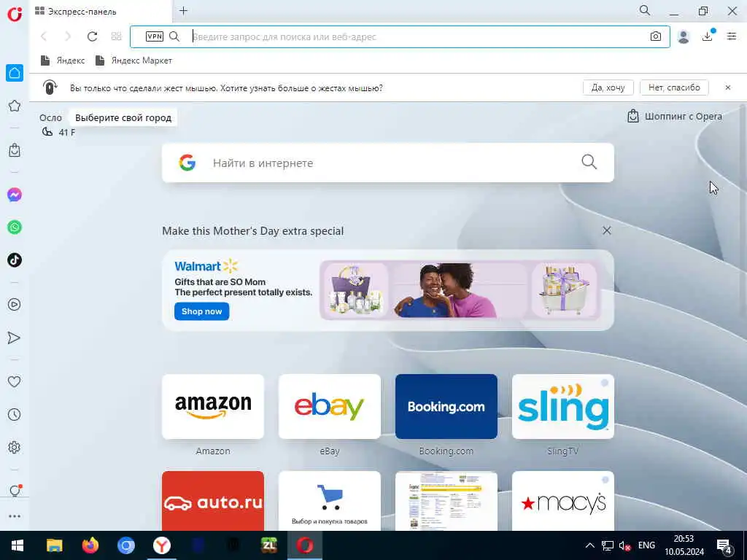This screenshot has height=560, width=747.
Task: Open the Яндекс bookmark
Action: click(x=63, y=61)
